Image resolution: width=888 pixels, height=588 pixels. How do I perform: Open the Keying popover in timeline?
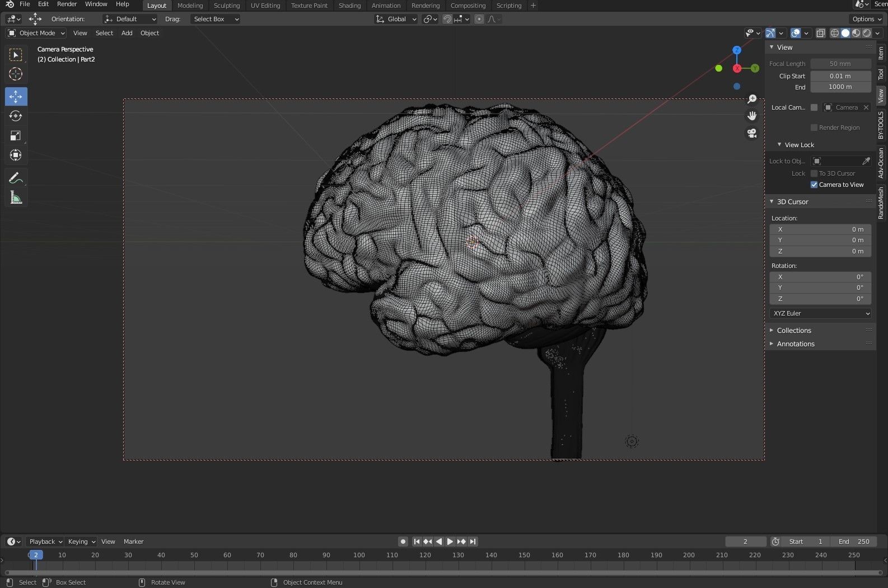[x=81, y=542]
